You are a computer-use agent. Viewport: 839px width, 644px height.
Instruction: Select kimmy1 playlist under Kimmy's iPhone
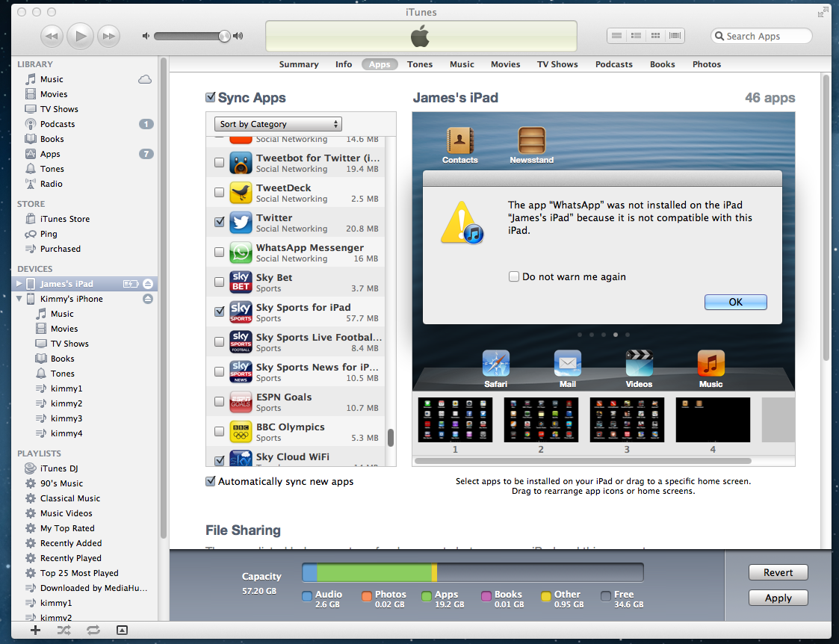pos(66,388)
